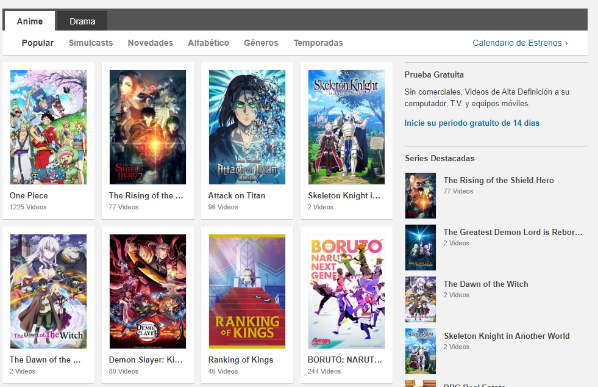Open the Skeleton Knight poster in the grid
This screenshot has width=598, height=387.
point(346,127)
